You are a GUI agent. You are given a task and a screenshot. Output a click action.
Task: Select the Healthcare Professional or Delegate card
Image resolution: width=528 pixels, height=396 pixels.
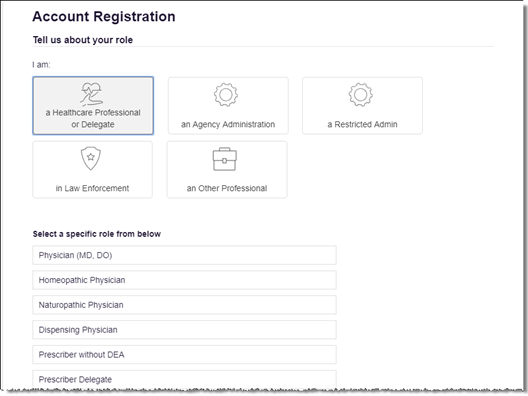click(x=93, y=106)
